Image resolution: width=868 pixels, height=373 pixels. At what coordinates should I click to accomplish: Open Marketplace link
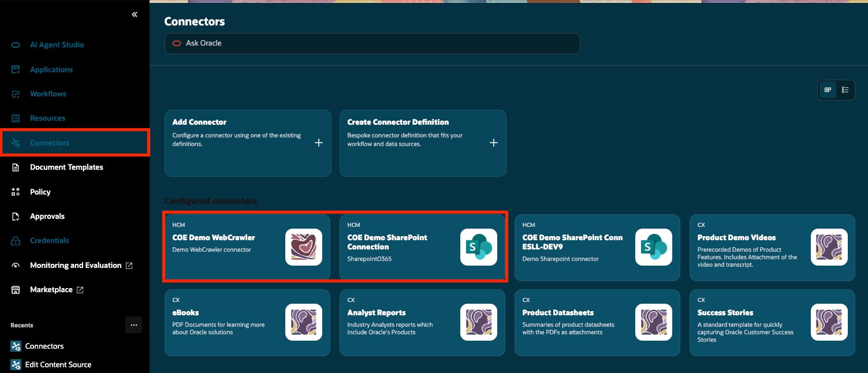[51, 289]
